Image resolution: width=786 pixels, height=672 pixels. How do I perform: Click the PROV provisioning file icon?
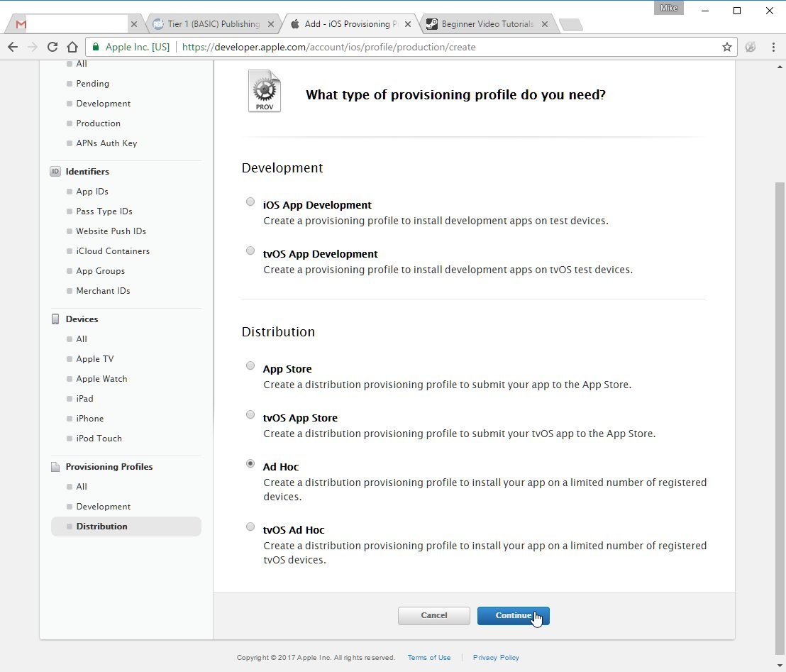tap(264, 92)
